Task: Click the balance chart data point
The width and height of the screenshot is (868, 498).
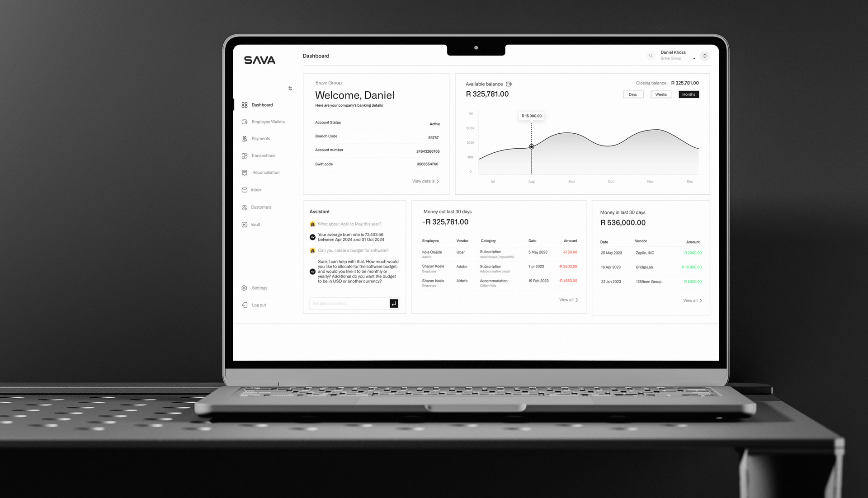Action: (x=531, y=146)
